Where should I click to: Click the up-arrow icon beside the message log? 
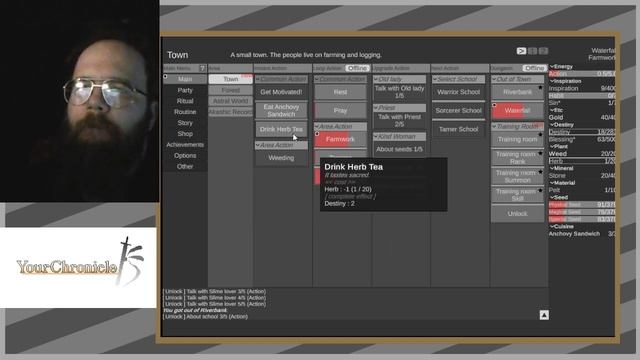pos(544,315)
